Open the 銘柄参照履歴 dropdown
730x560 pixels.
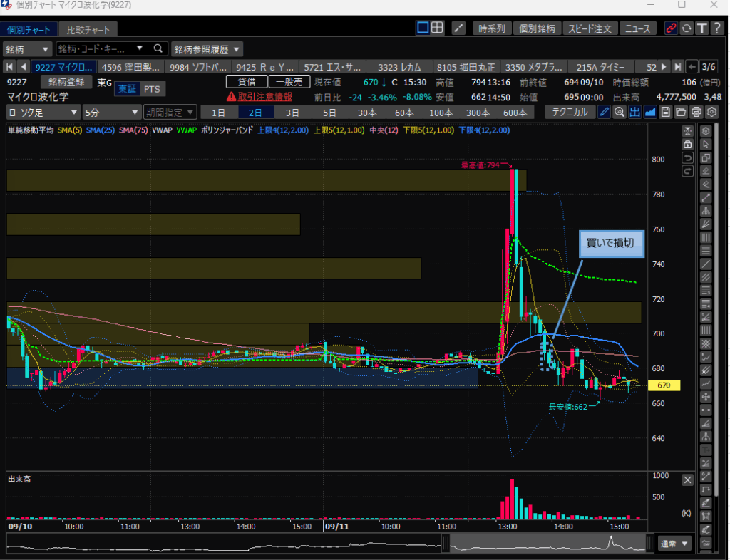[207, 49]
